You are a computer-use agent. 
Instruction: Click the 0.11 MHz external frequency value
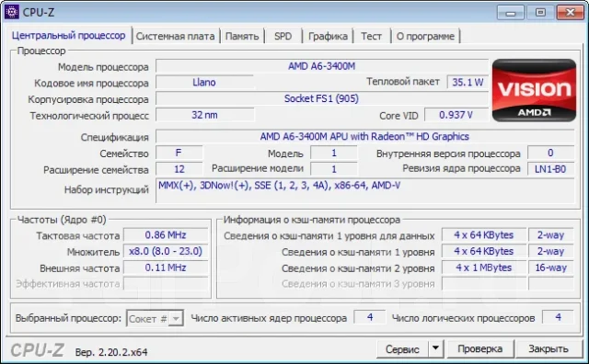166,267
